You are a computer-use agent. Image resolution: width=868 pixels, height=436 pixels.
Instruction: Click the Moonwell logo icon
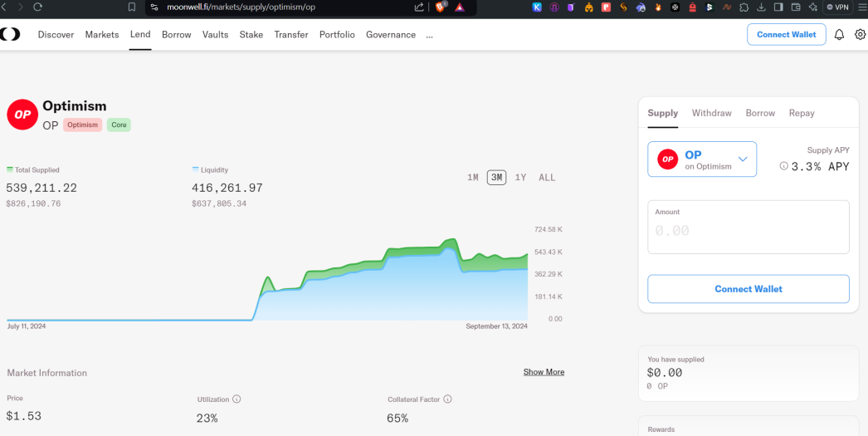11,34
